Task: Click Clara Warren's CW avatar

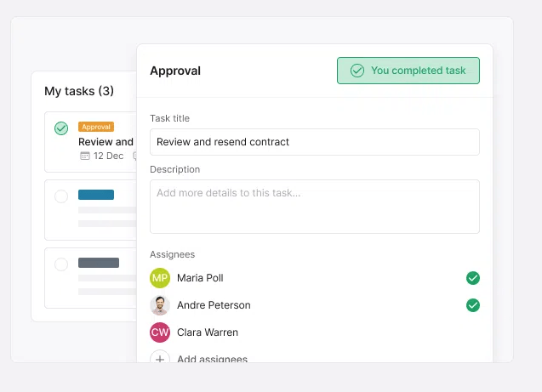Action: [160, 332]
